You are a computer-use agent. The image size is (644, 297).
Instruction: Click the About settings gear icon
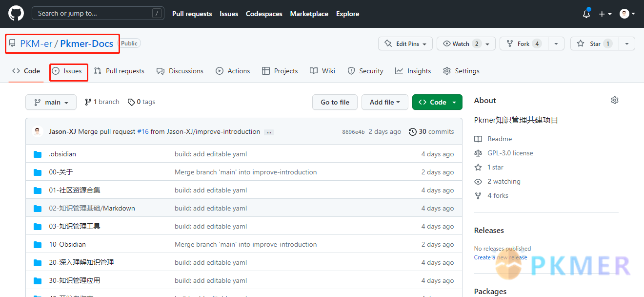pyautogui.click(x=615, y=100)
